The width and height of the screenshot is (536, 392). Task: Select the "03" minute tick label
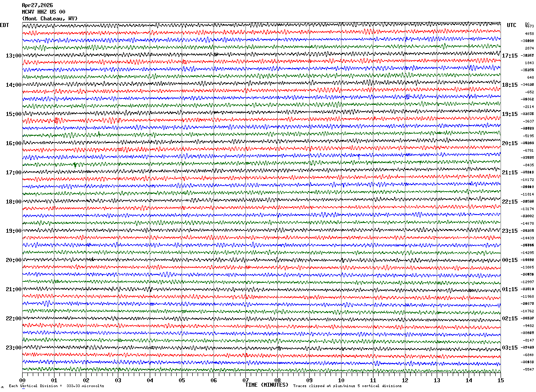[118, 380]
